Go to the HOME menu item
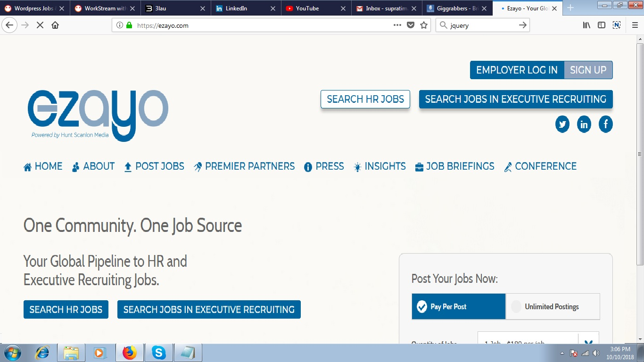The height and width of the screenshot is (362, 644). (x=43, y=166)
